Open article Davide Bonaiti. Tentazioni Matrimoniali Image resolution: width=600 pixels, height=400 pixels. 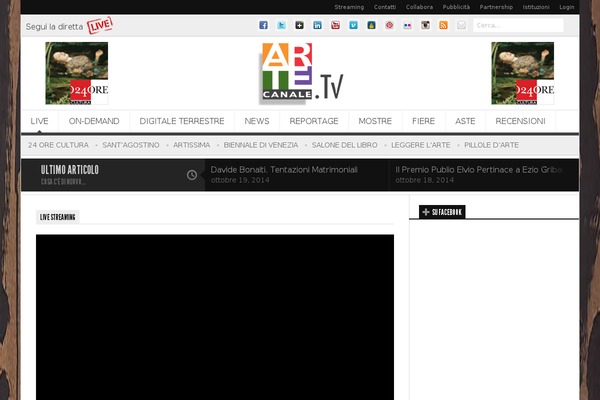pyautogui.click(x=284, y=170)
